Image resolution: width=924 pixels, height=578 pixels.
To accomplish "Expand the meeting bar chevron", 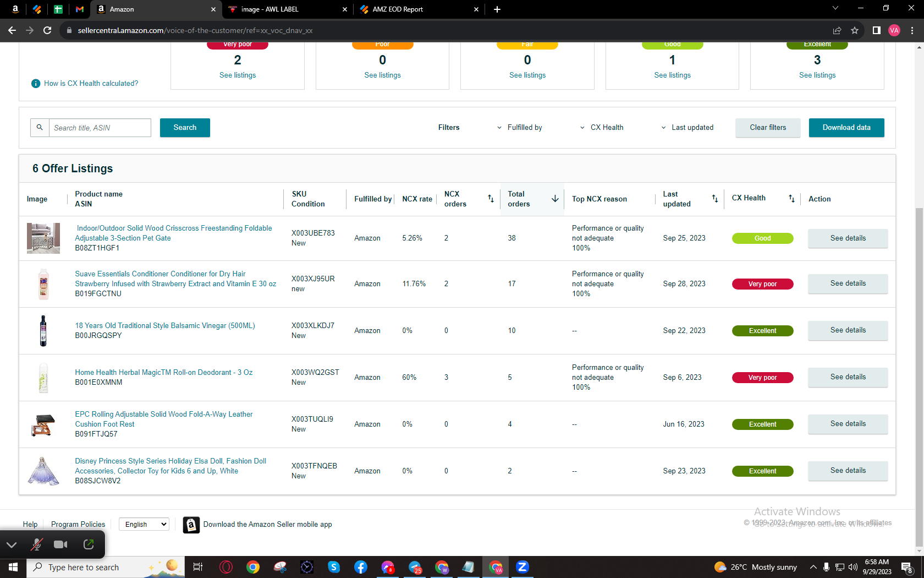I will tap(12, 545).
